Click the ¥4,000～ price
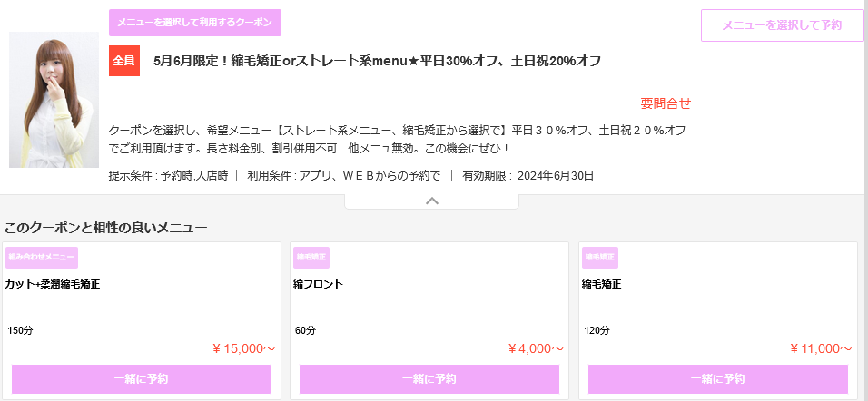This screenshot has height=401, width=868. tap(536, 347)
